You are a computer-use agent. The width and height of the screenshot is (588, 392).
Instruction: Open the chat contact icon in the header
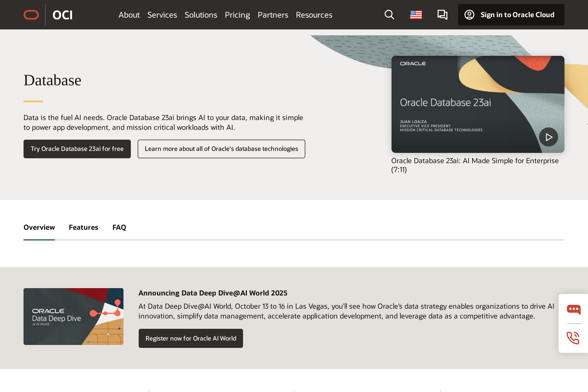[x=442, y=15]
